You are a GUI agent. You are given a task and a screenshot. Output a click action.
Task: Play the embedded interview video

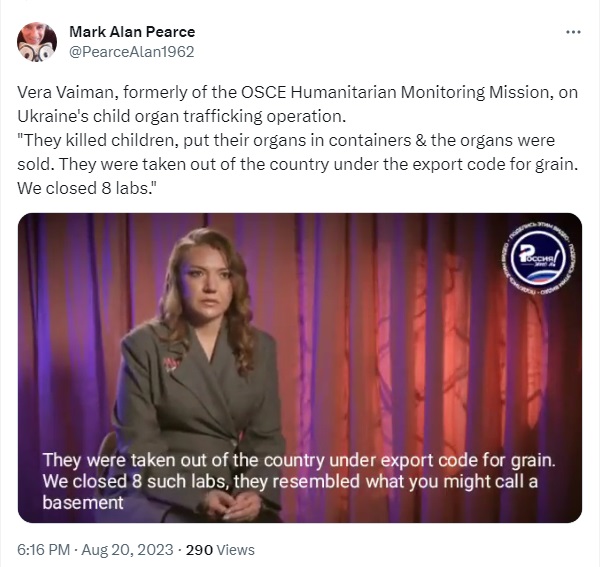300,368
